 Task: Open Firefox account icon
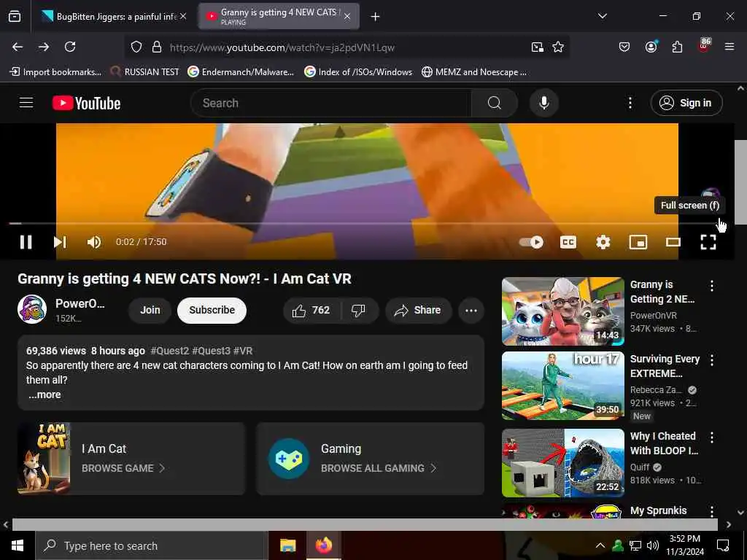pyautogui.click(x=651, y=46)
